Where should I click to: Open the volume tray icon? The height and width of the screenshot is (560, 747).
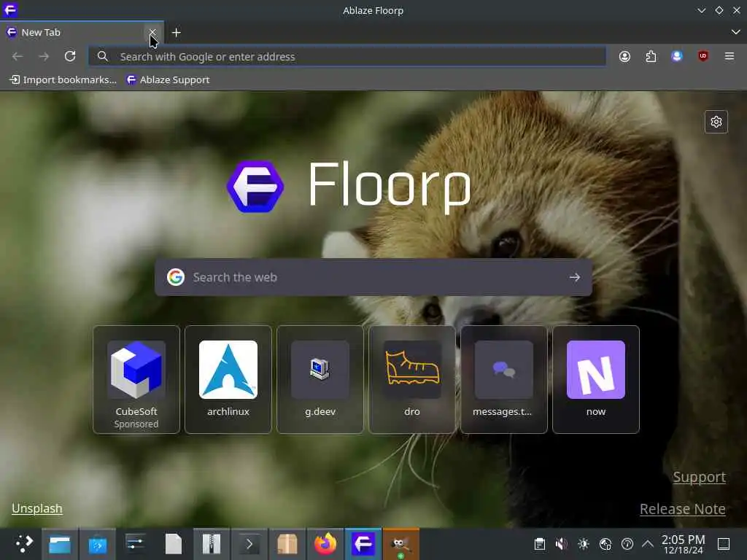pyautogui.click(x=561, y=544)
